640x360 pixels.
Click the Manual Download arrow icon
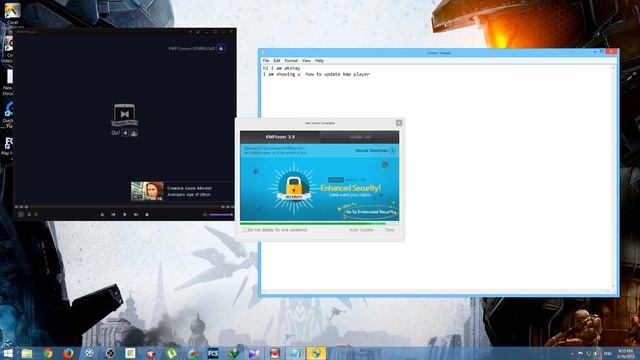tap(393, 151)
